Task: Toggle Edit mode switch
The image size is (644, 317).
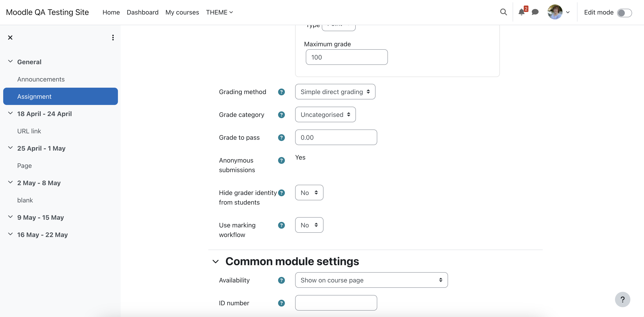Action: 624,13
